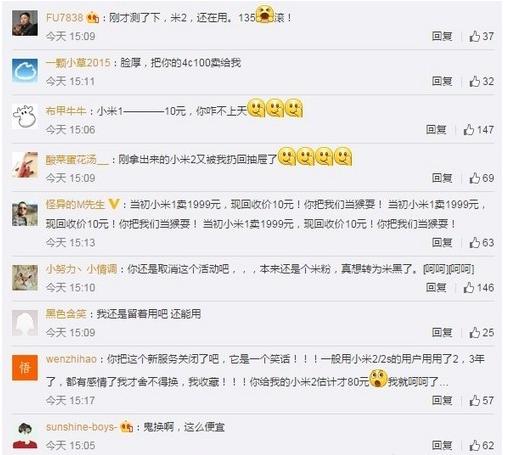Like FU7838's comment with 37 likes
This screenshot has width=506, height=455.
coord(474,36)
